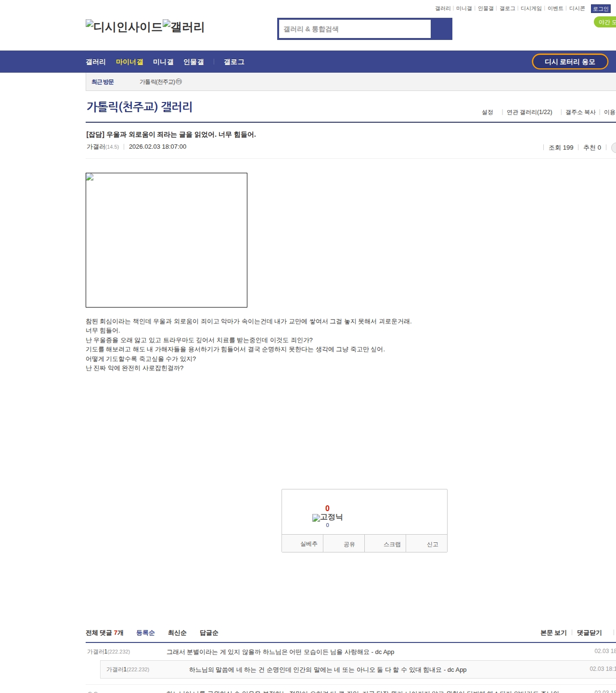
Task: Click the comment starting with 그래서 분별이라는
Action: point(280,652)
